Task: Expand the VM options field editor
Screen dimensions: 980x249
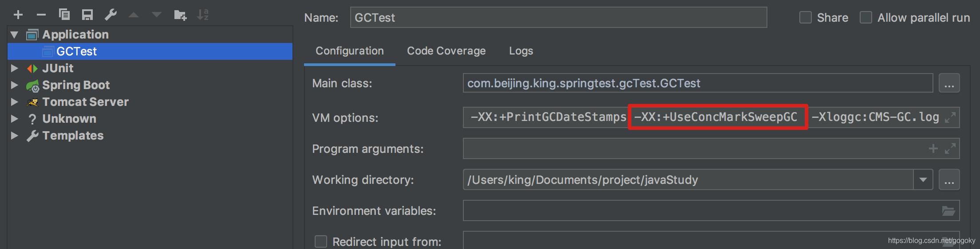Action: click(950, 118)
